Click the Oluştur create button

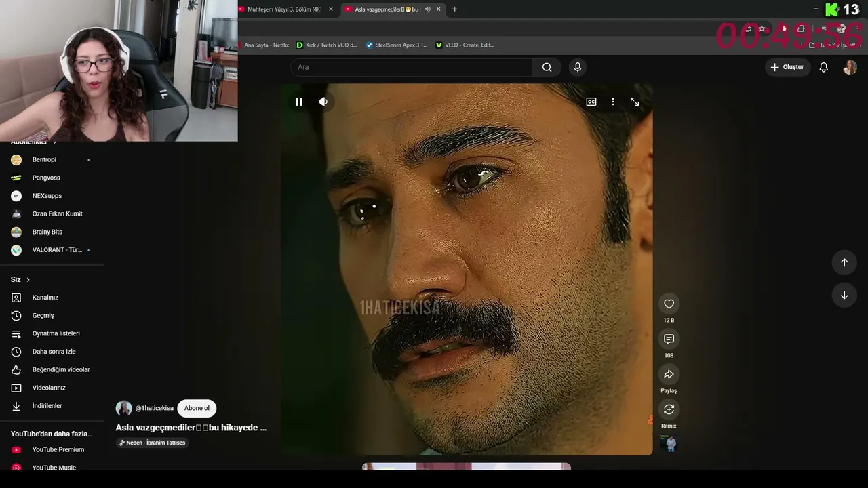(787, 67)
